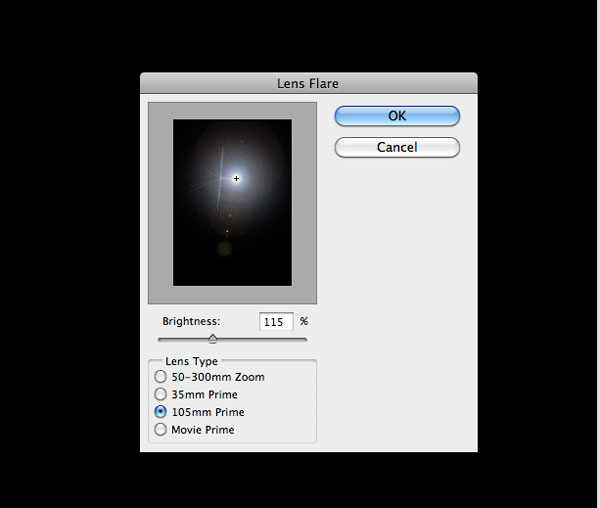The width and height of the screenshot is (600, 508).
Task: Pick the Movie Prime lens type
Action: [x=161, y=430]
